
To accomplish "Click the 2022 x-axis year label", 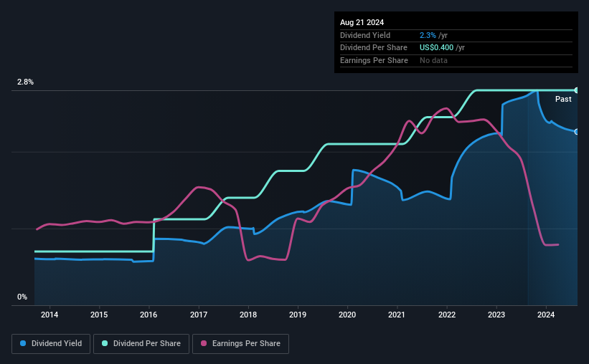I will pos(447,315).
